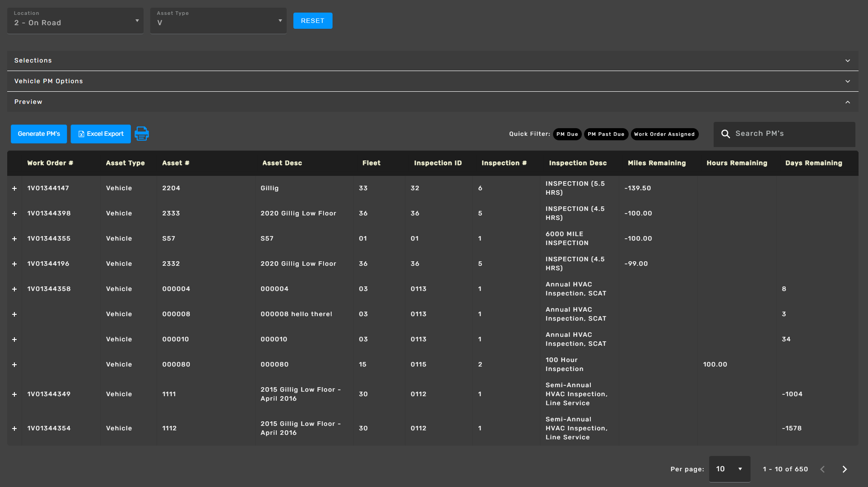
Task: Click the search magnifier icon
Action: click(x=725, y=134)
